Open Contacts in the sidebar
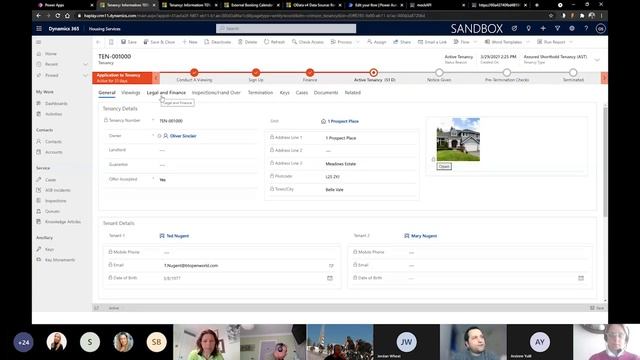 (53, 142)
